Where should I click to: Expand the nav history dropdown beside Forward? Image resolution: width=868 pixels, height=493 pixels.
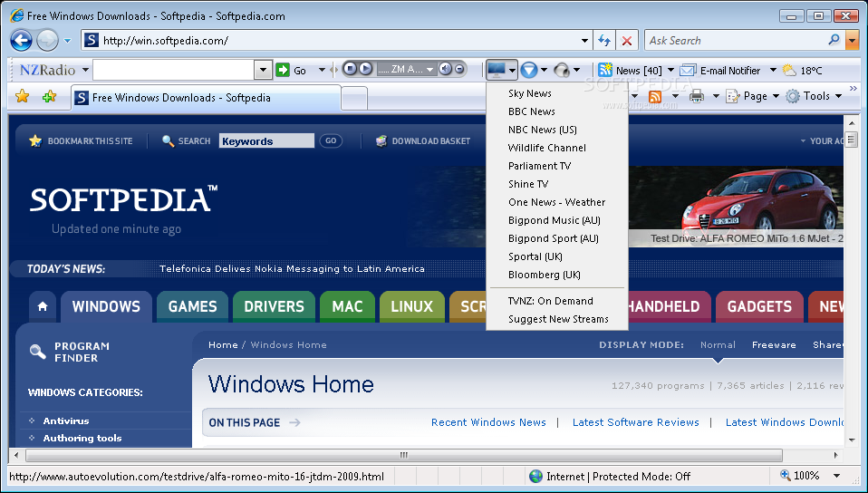pyautogui.click(x=68, y=41)
